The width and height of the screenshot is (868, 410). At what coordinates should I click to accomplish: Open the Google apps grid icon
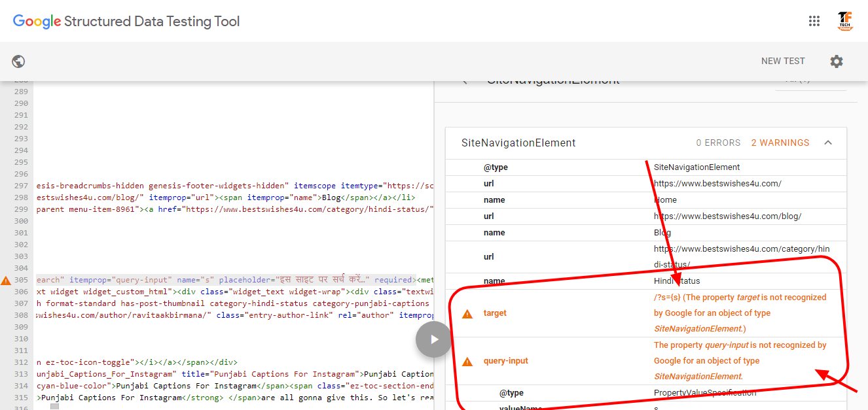click(814, 21)
